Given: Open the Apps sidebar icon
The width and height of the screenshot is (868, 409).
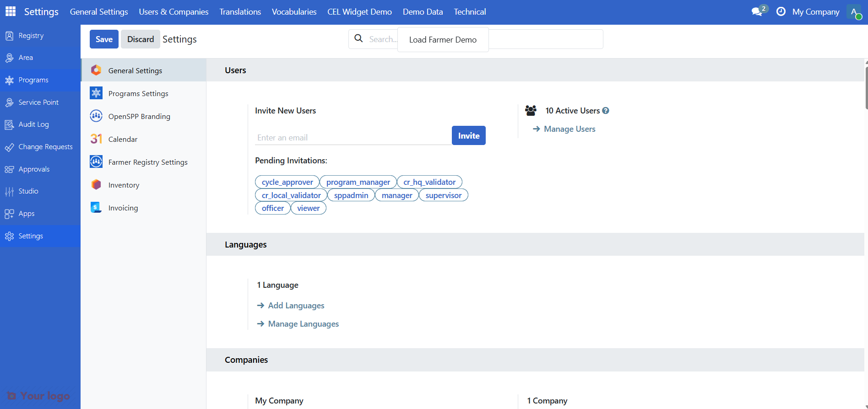Looking at the screenshot, I should tap(9, 214).
